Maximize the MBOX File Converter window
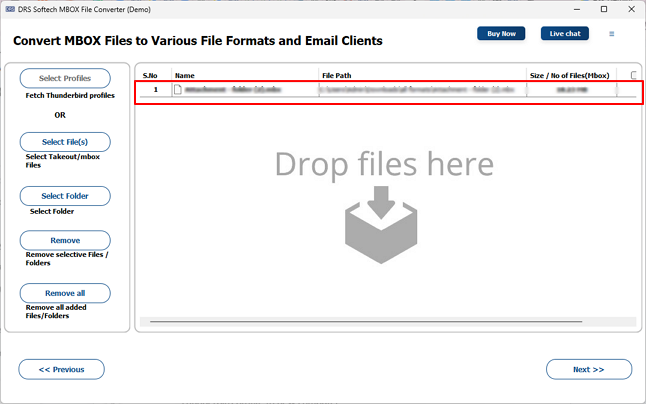This screenshot has width=646, height=404. [604, 9]
